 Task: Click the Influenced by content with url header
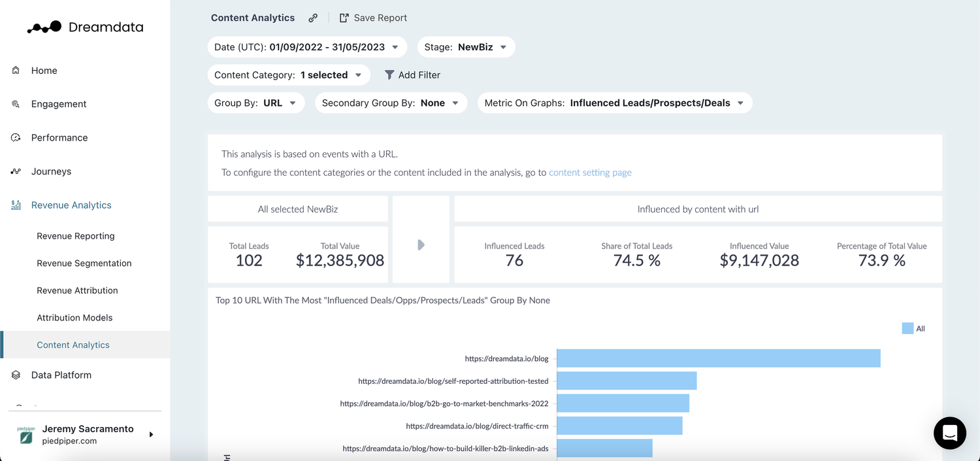[x=698, y=209]
